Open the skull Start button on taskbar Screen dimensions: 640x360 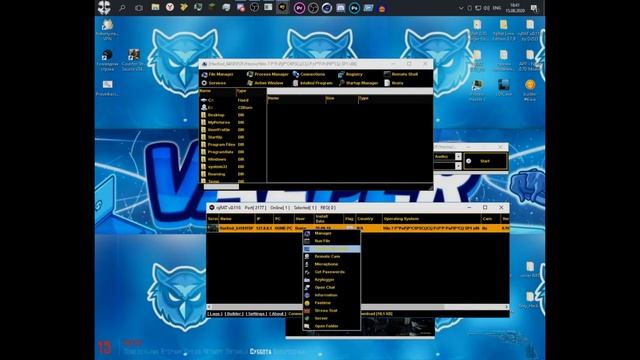coord(104,8)
